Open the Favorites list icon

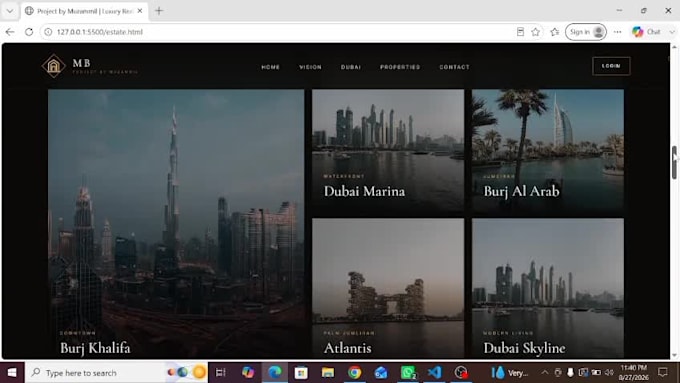pyautogui.click(x=555, y=32)
